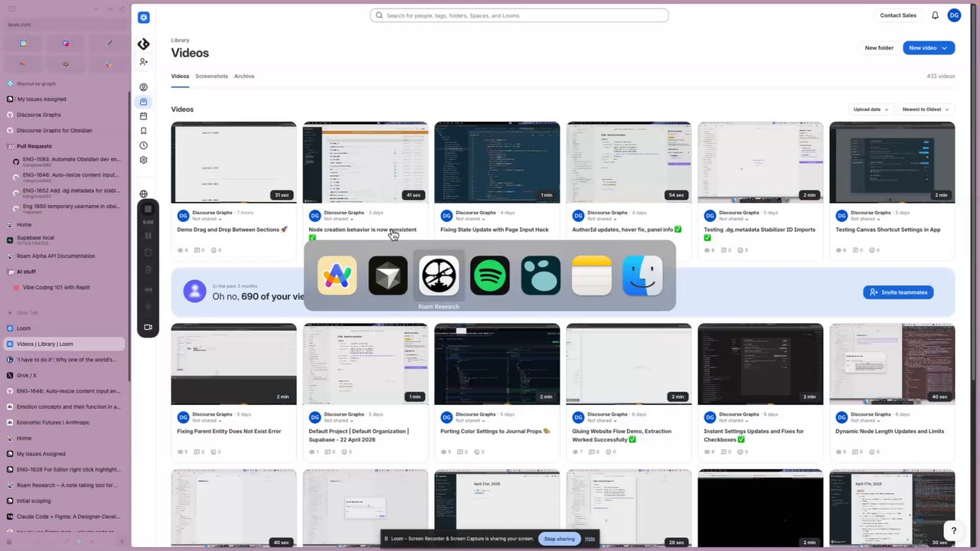Open Not shared dropdown under Dynamic Node Length
Viewport: 980px width, 551px height.
tap(865, 421)
